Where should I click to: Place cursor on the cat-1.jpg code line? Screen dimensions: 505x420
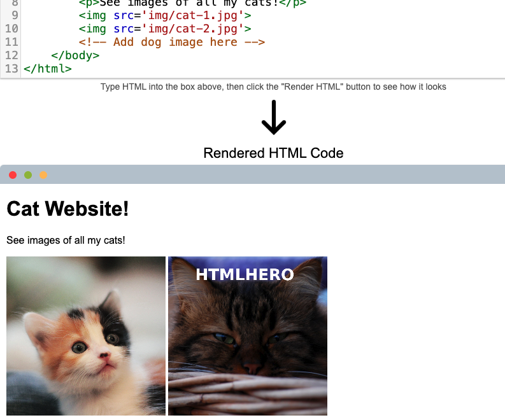[165, 15]
